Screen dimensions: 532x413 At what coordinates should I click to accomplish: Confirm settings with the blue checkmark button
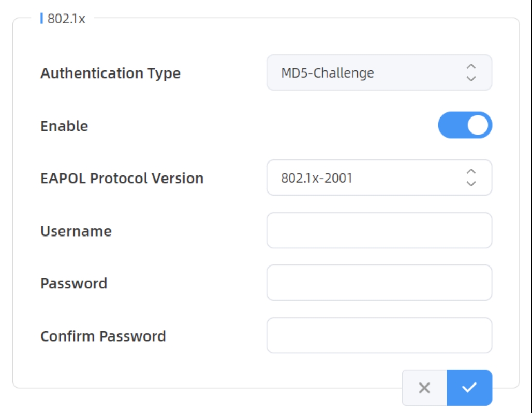[469, 388]
